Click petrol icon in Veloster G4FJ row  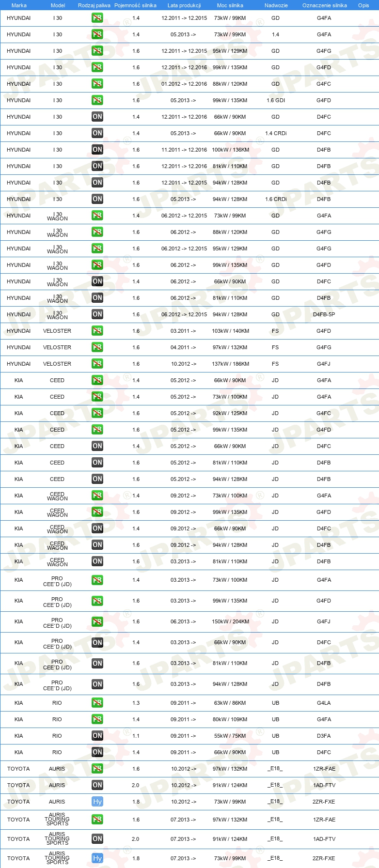97,364
